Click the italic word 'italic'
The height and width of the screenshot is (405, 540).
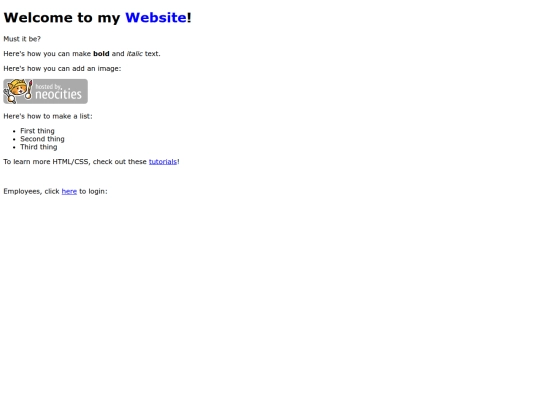click(x=135, y=54)
